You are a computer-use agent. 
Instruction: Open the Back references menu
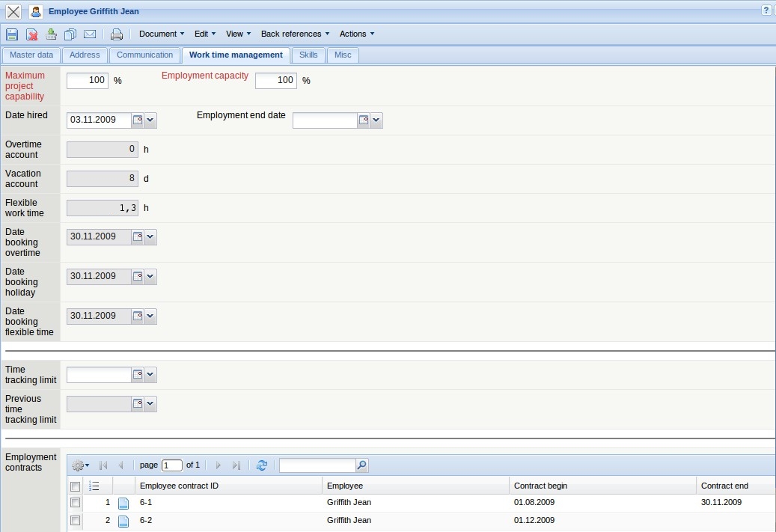point(295,34)
